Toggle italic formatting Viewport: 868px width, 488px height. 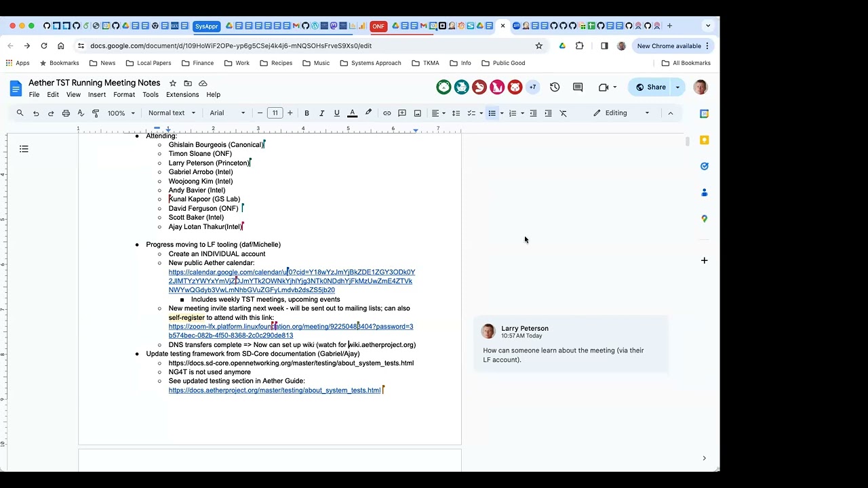321,113
